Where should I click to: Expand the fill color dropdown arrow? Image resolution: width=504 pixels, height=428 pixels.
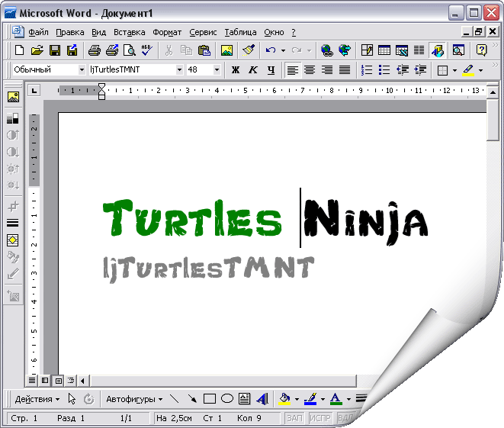coord(297,399)
